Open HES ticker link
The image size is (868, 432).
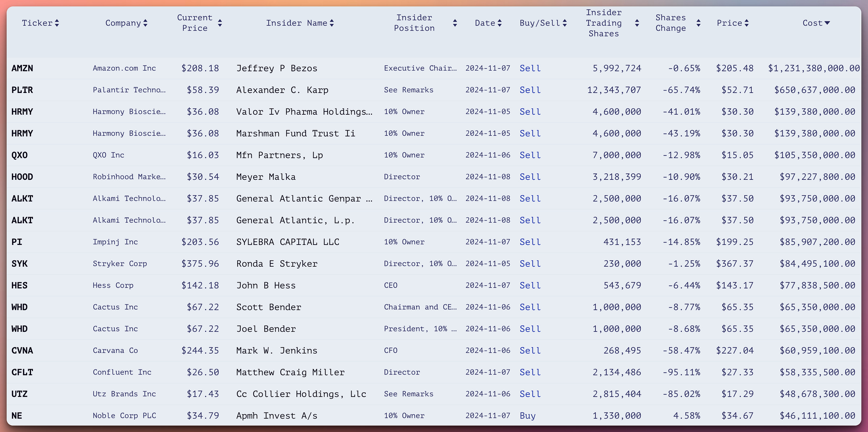click(20, 285)
